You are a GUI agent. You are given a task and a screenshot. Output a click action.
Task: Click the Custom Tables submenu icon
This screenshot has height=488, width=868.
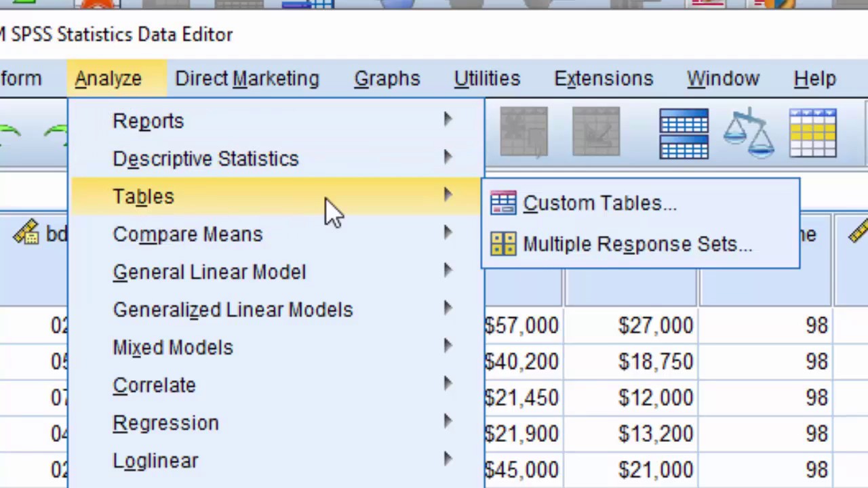pyautogui.click(x=503, y=203)
